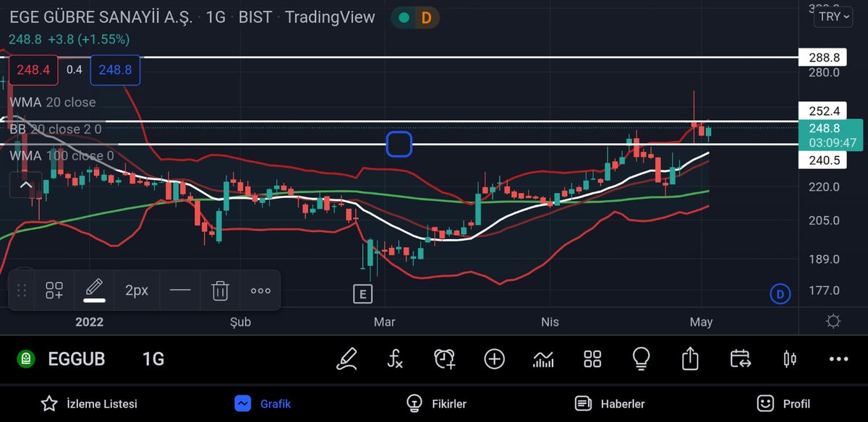This screenshot has height=422, width=868.
Task: Tap the Mar date axis label
Action: click(x=383, y=322)
